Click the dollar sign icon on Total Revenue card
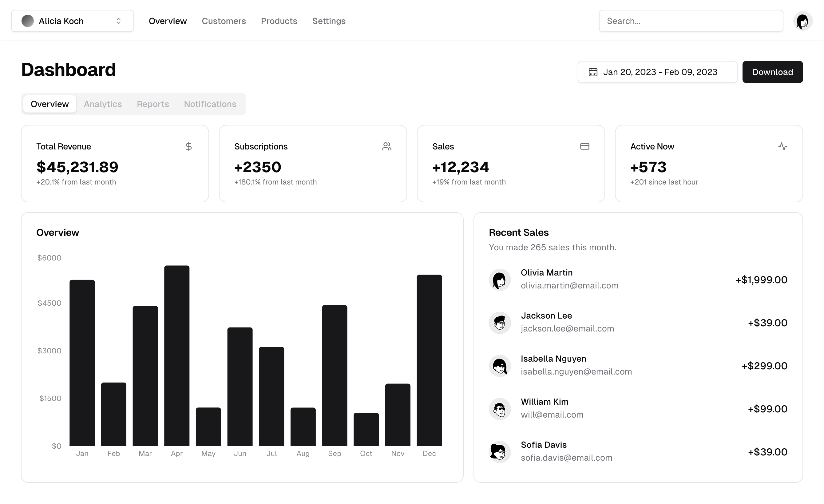824x504 pixels. (x=188, y=146)
